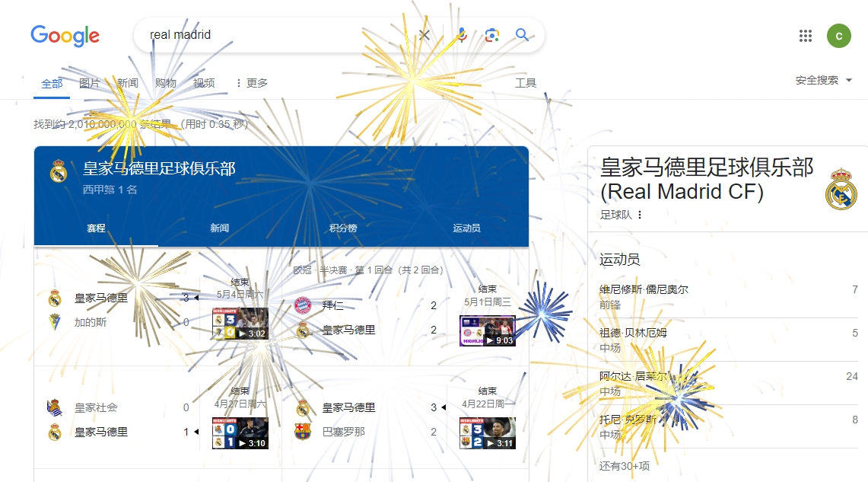Click 加的斯 team name

point(91,322)
